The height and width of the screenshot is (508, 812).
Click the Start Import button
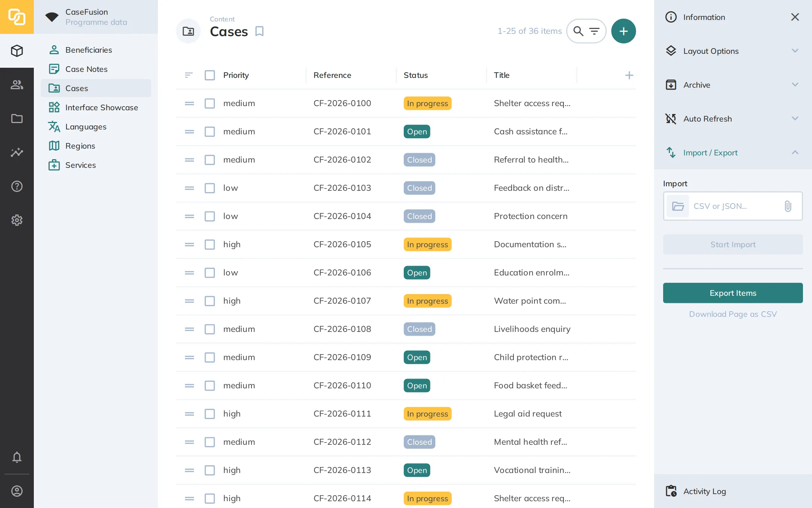coord(733,245)
